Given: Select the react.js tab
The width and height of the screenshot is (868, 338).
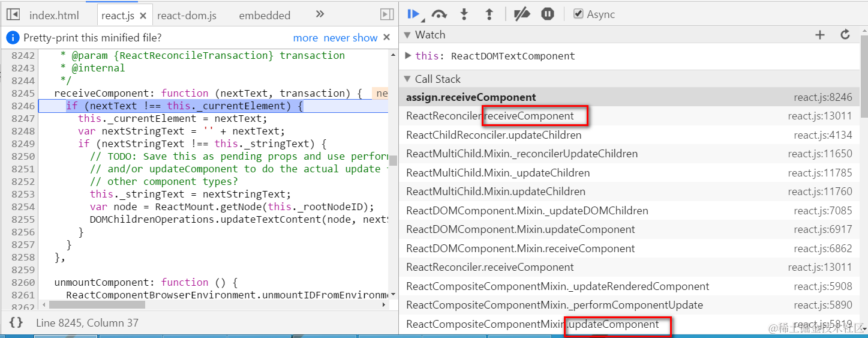Looking at the screenshot, I should (x=118, y=16).
